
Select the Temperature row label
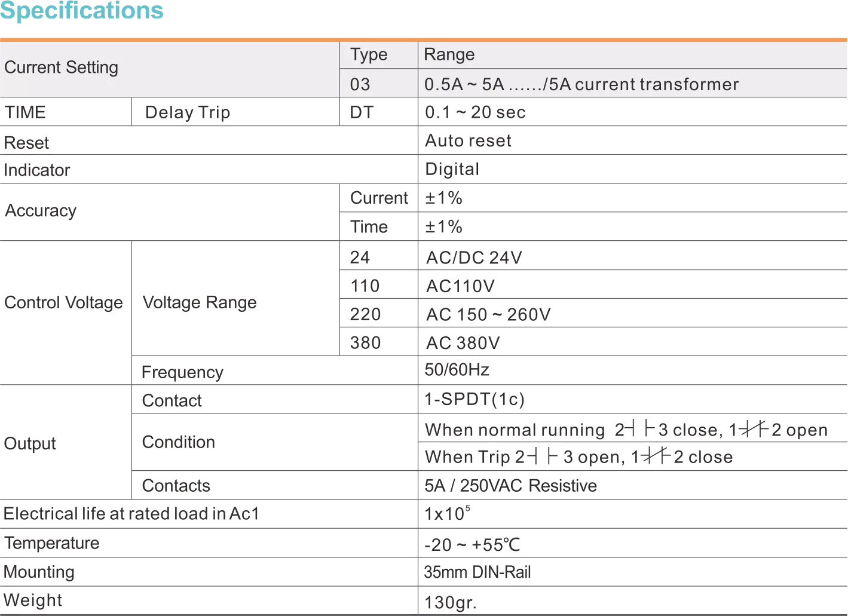[x=51, y=543]
